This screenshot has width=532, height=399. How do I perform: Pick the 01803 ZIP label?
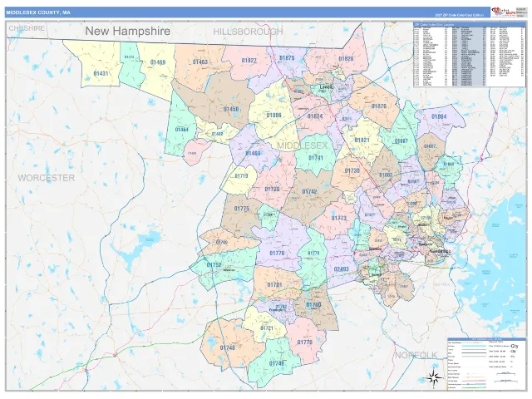click(x=386, y=175)
